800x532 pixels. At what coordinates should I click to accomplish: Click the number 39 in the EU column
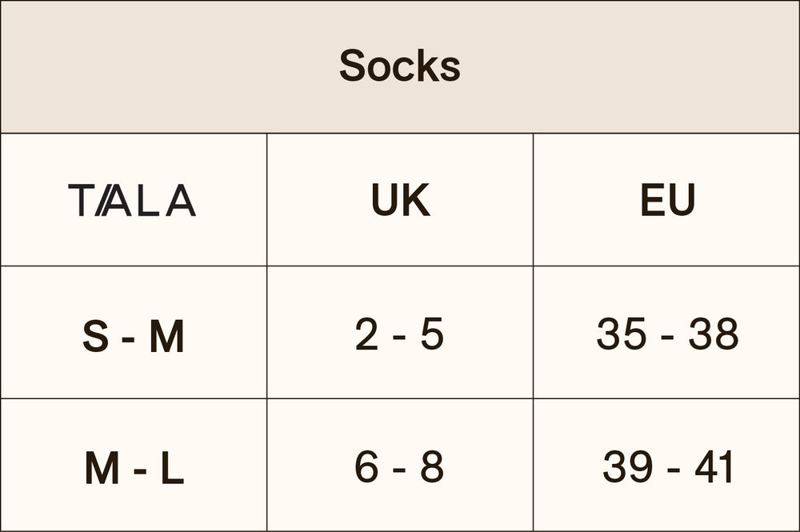click(x=629, y=467)
